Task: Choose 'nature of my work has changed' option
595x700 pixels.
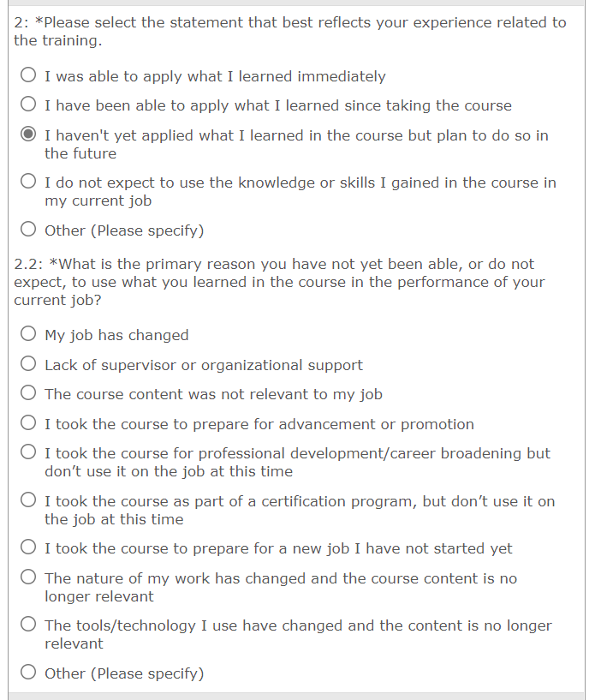Action: (28, 578)
